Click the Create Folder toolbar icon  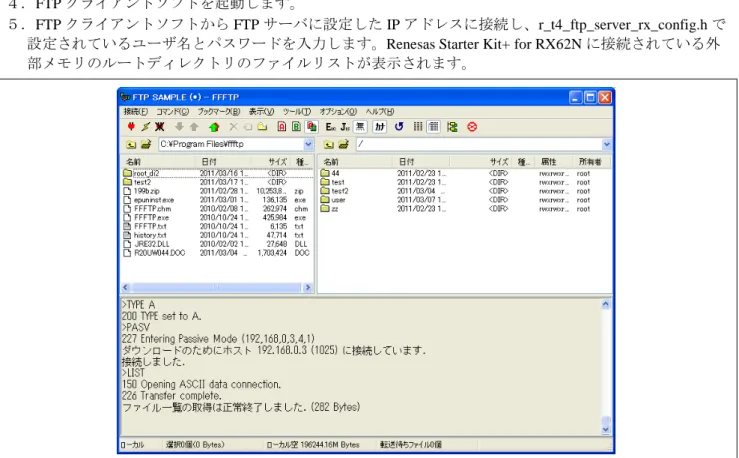(262, 127)
